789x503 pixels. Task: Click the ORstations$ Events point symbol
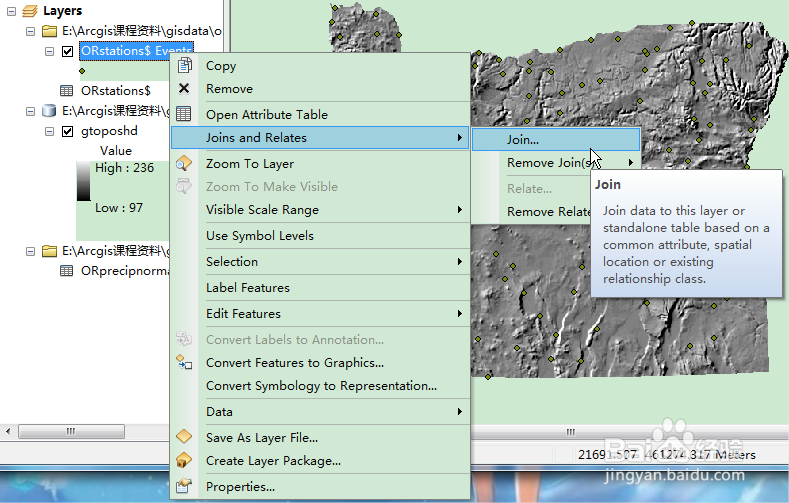tap(82, 71)
